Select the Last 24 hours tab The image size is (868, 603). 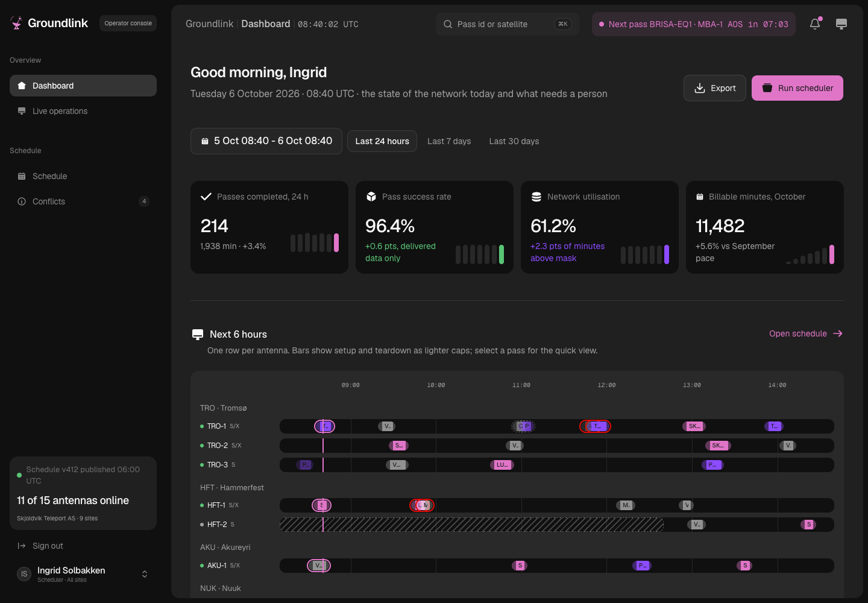coord(382,141)
